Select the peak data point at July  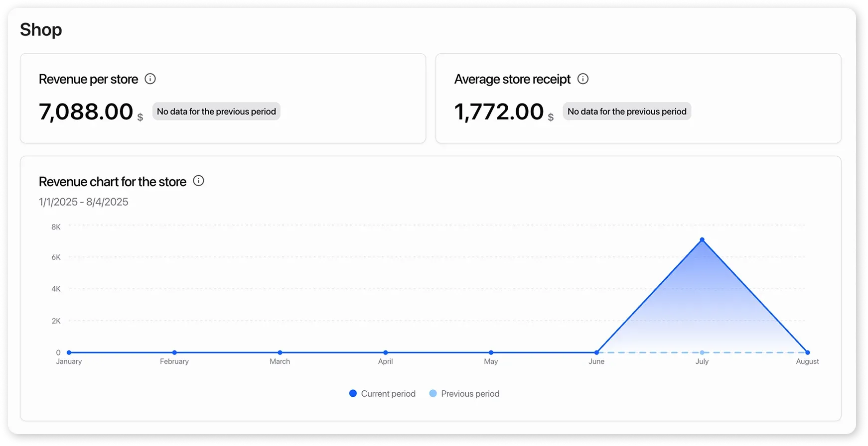[x=702, y=239]
